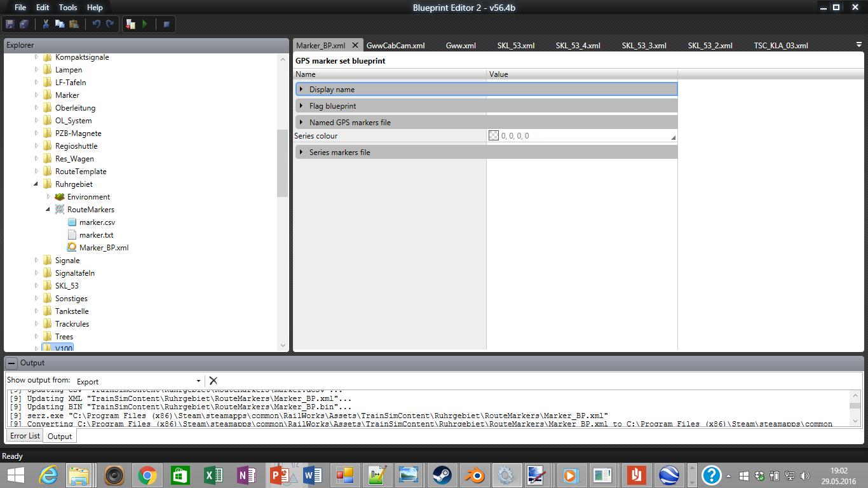Select the PZB-Magnete folder

78,133
